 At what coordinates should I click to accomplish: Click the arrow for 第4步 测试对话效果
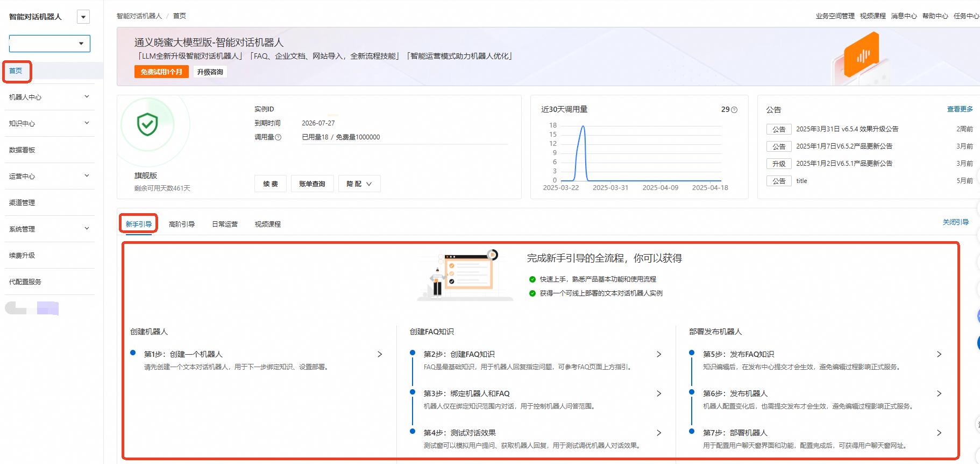pyautogui.click(x=659, y=433)
